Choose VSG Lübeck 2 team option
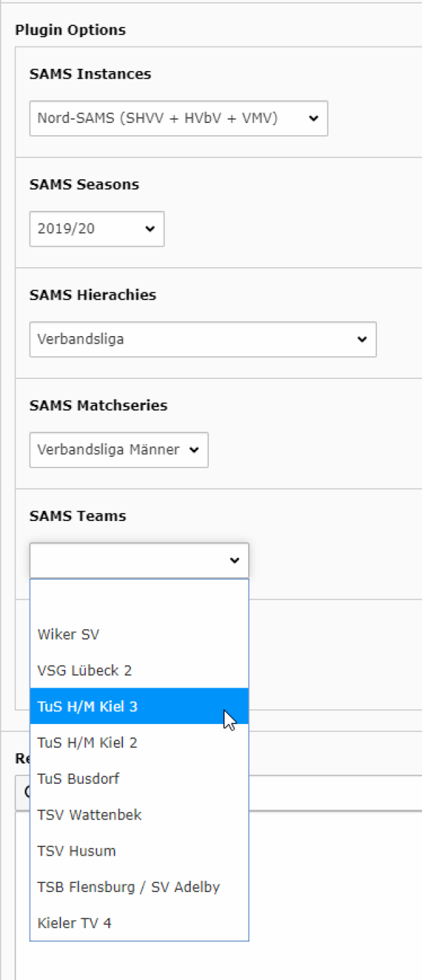The width and height of the screenshot is (422, 980). [139, 671]
